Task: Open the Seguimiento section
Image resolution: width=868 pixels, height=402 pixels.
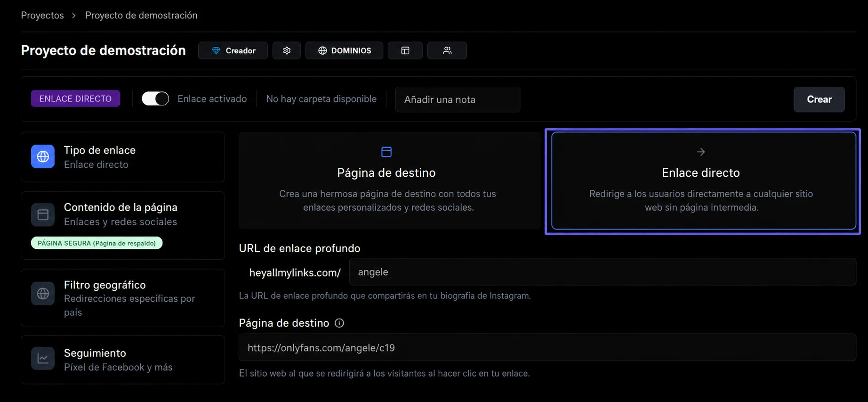Action: click(123, 360)
